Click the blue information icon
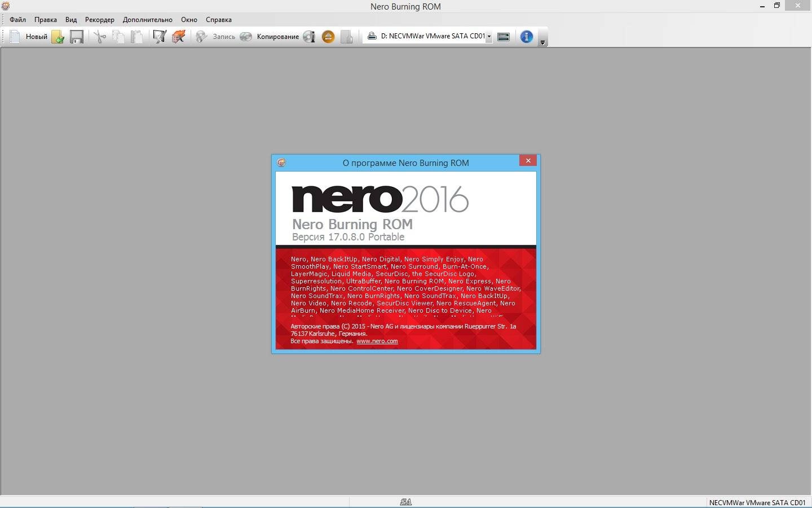812x508 pixels. point(527,37)
